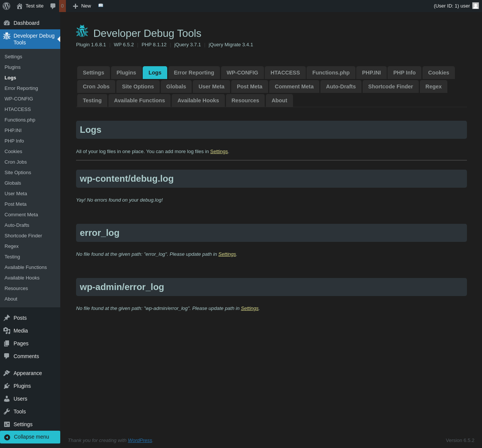This screenshot has height=448, width=482.
Task: Click the user avatar in top right
Action: [475, 6]
